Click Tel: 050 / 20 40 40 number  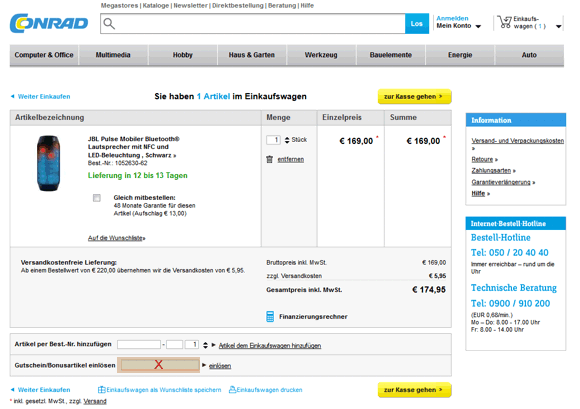coord(509,253)
